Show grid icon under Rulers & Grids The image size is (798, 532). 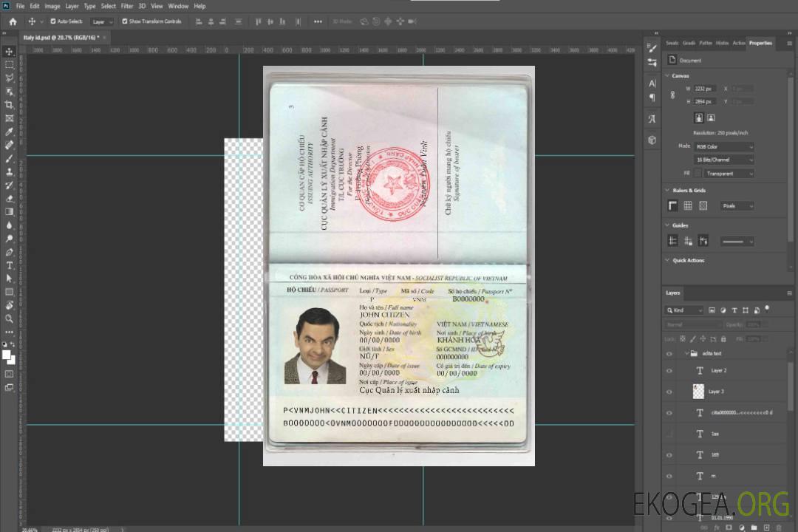click(688, 205)
